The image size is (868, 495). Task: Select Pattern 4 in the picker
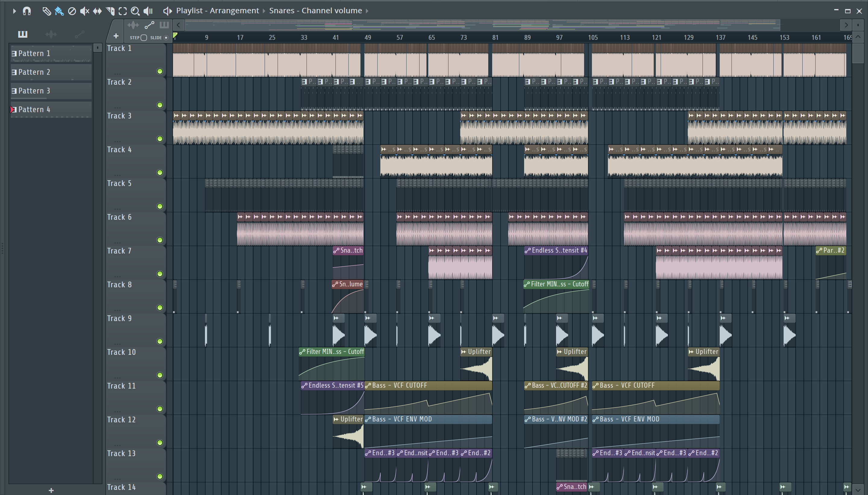[x=51, y=110]
